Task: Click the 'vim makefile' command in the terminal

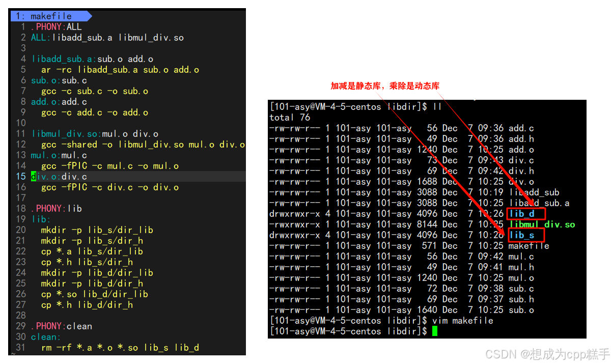Action: 463,321
